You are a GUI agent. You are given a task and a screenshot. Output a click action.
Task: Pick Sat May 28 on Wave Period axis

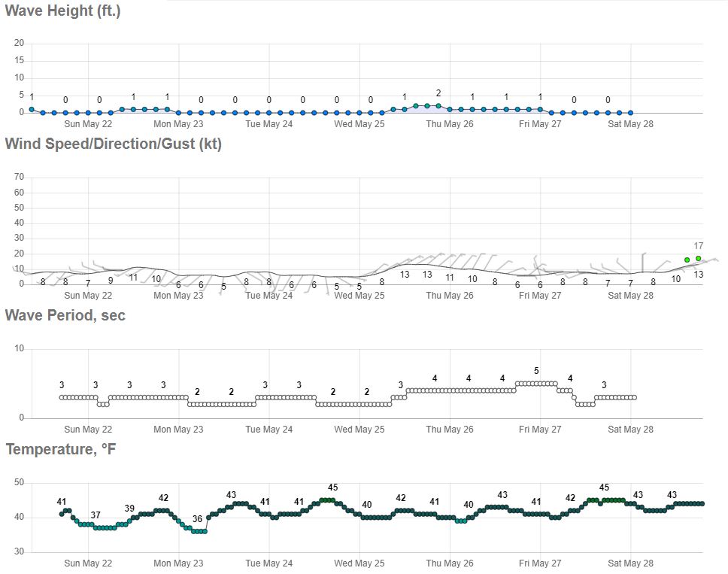click(x=630, y=430)
